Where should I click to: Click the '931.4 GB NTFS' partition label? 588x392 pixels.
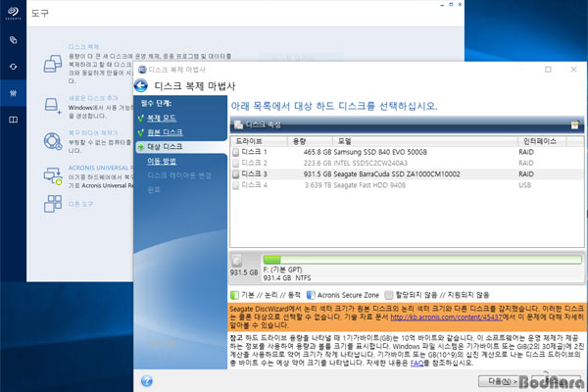[x=287, y=278]
